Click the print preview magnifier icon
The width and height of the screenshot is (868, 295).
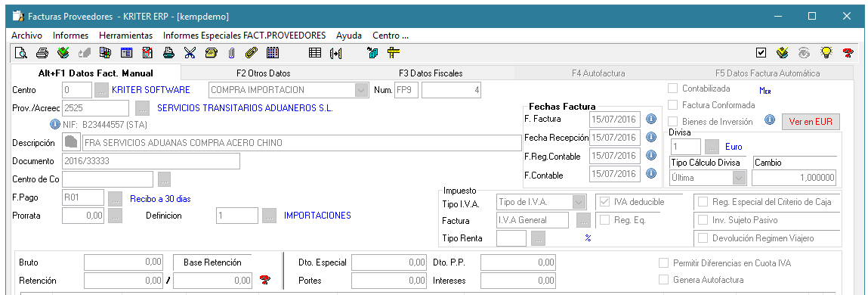(20, 53)
